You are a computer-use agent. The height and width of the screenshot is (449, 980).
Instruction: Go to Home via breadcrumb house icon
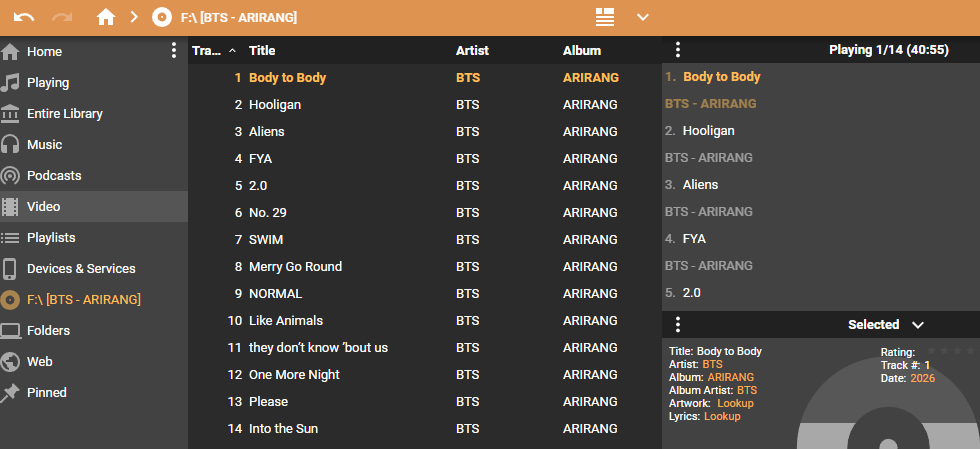click(x=106, y=18)
